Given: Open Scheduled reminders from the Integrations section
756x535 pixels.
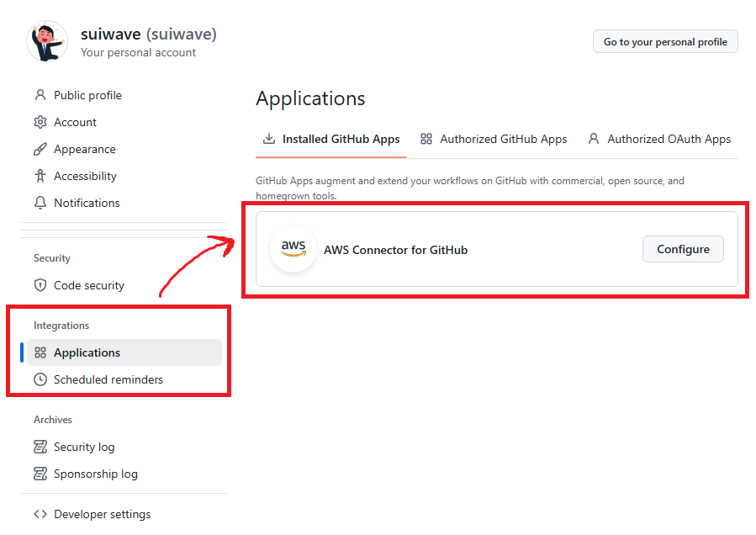Looking at the screenshot, I should coord(108,379).
